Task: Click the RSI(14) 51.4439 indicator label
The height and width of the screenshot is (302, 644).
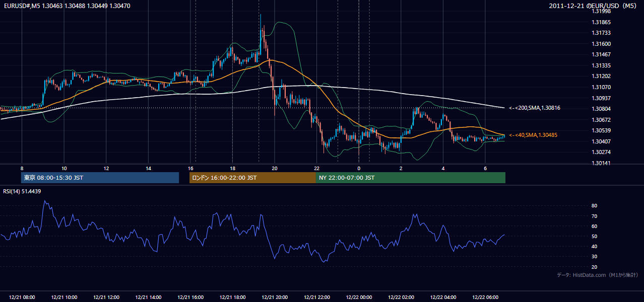Action: tap(22, 191)
